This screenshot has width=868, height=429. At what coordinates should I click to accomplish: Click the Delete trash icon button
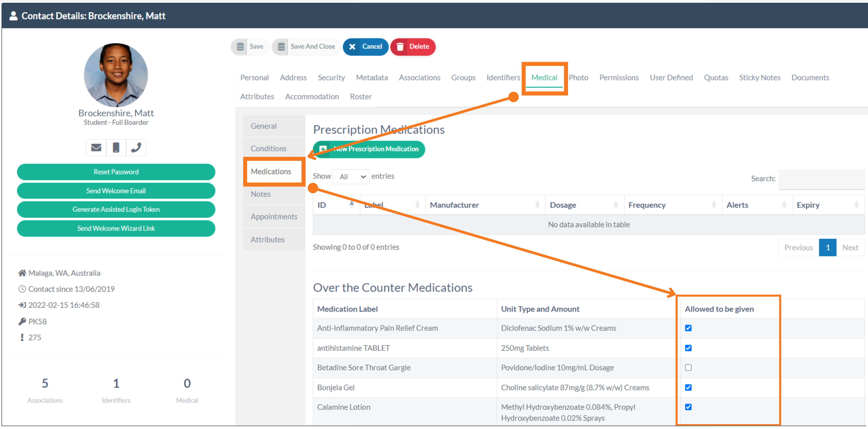pos(400,47)
